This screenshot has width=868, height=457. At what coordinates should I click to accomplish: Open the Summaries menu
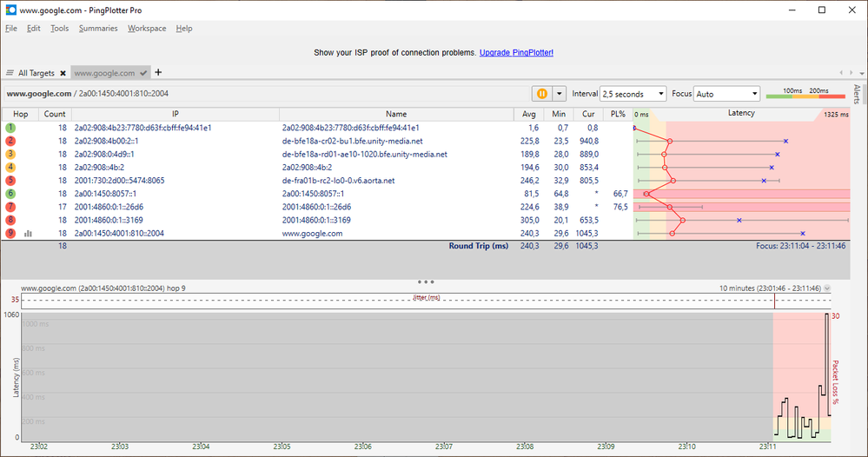[98, 28]
